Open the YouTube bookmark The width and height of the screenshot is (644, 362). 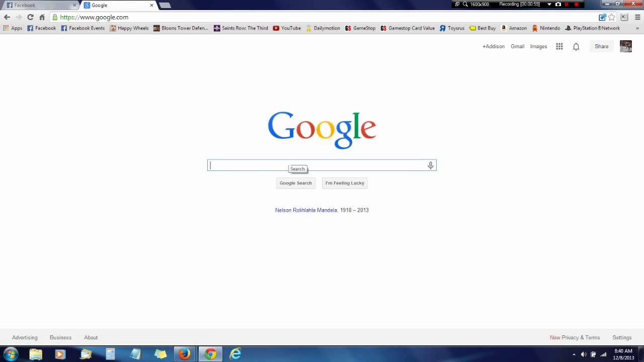(x=287, y=28)
